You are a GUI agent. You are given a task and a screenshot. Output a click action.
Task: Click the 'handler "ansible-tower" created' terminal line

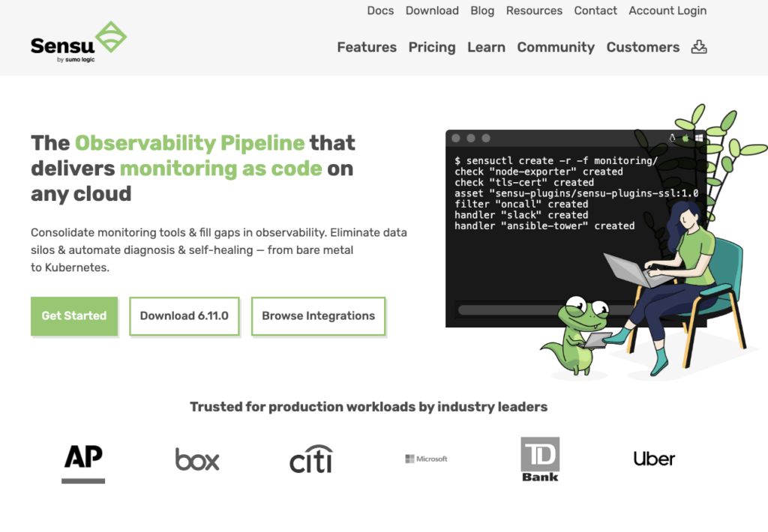pyautogui.click(x=544, y=226)
